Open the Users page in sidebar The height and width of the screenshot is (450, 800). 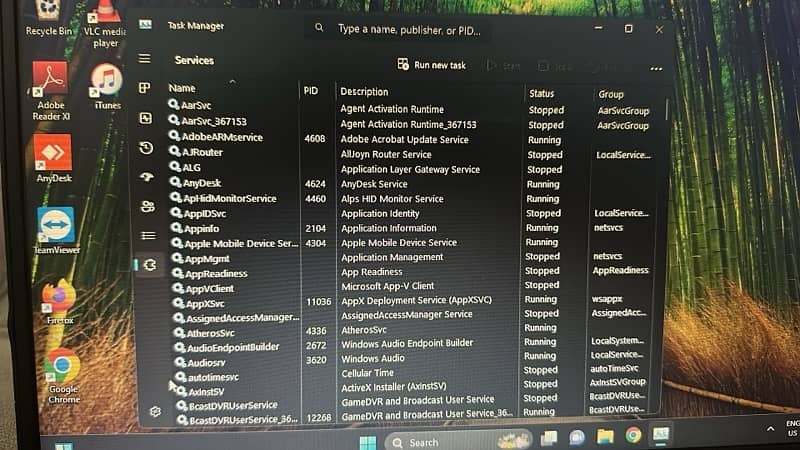[x=148, y=206]
